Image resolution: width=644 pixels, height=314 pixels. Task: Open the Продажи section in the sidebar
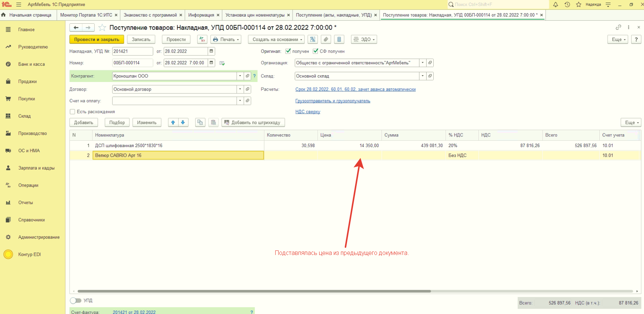(27, 82)
